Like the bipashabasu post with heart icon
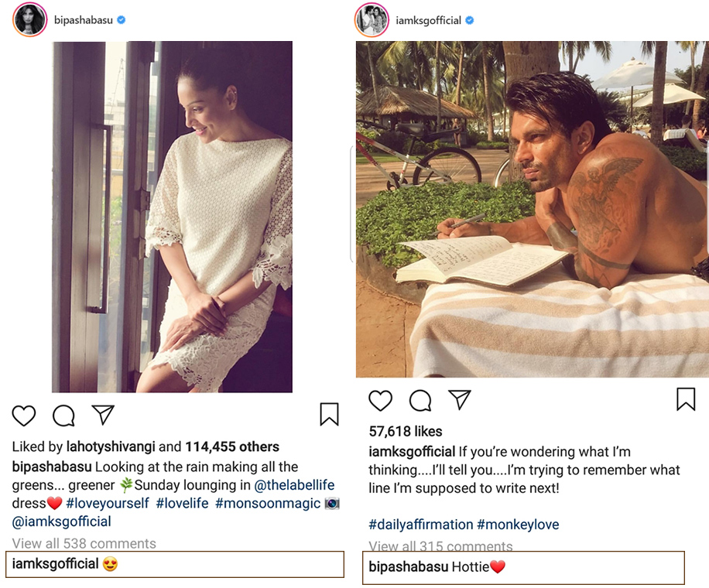 coord(24,415)
